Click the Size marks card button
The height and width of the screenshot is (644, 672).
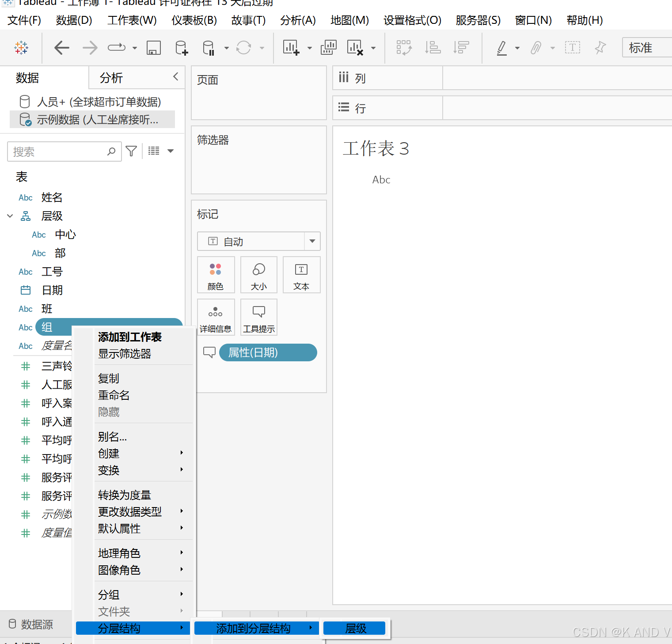click(259, 275)
